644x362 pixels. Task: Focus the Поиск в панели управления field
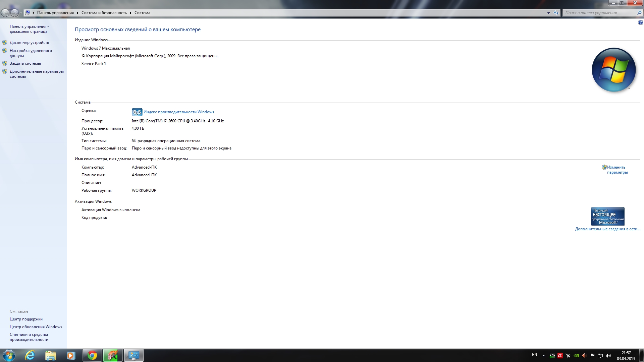pos(599,13)
